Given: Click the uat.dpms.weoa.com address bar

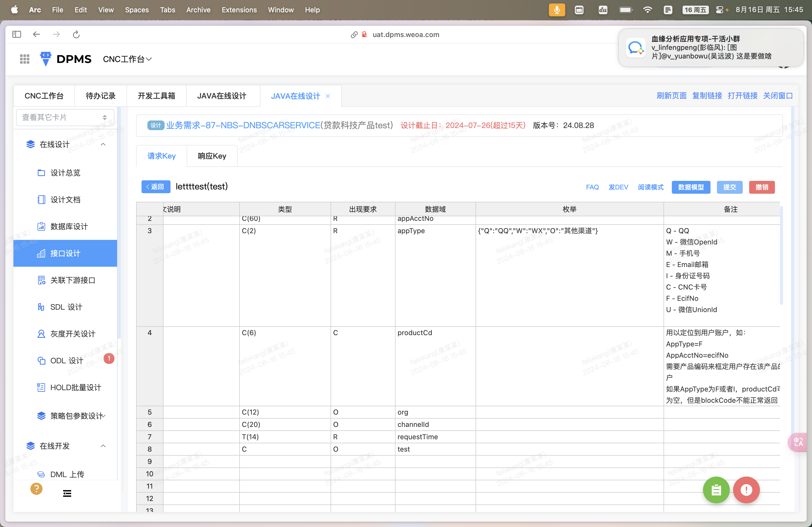Looking at the screenshot, I should [406, 35].
